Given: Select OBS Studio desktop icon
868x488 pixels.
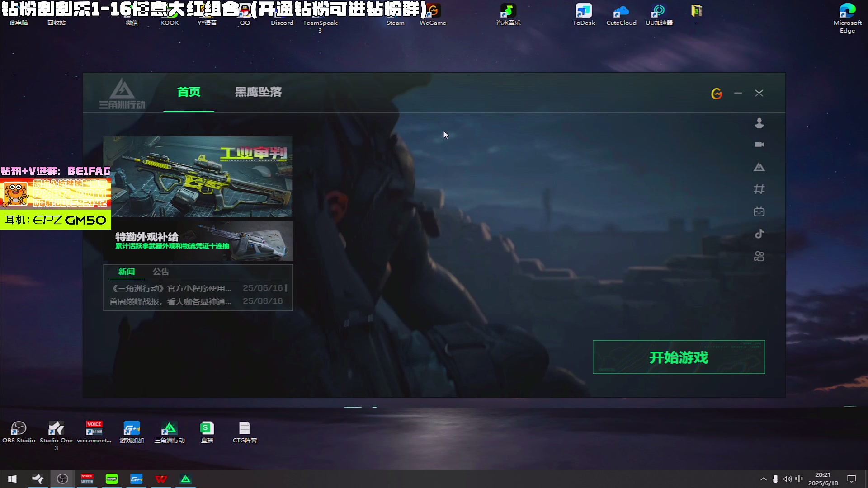Looking at the screenshot, I should [x=19, y=432].
